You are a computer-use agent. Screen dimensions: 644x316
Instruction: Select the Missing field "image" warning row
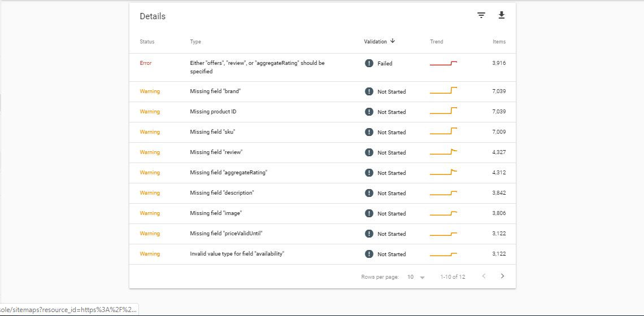[x=323, y=214]
